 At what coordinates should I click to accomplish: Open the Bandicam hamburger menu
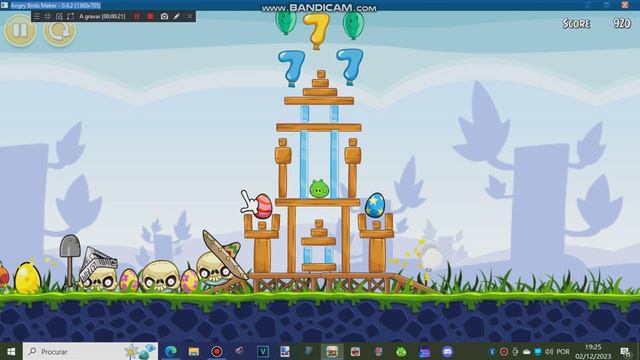pyautogui.click(x=37, y=16)
